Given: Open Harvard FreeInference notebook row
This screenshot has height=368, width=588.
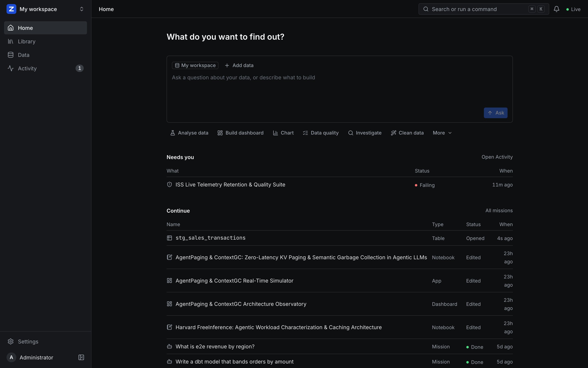Looking at the screenshot, I should (340, 327).
